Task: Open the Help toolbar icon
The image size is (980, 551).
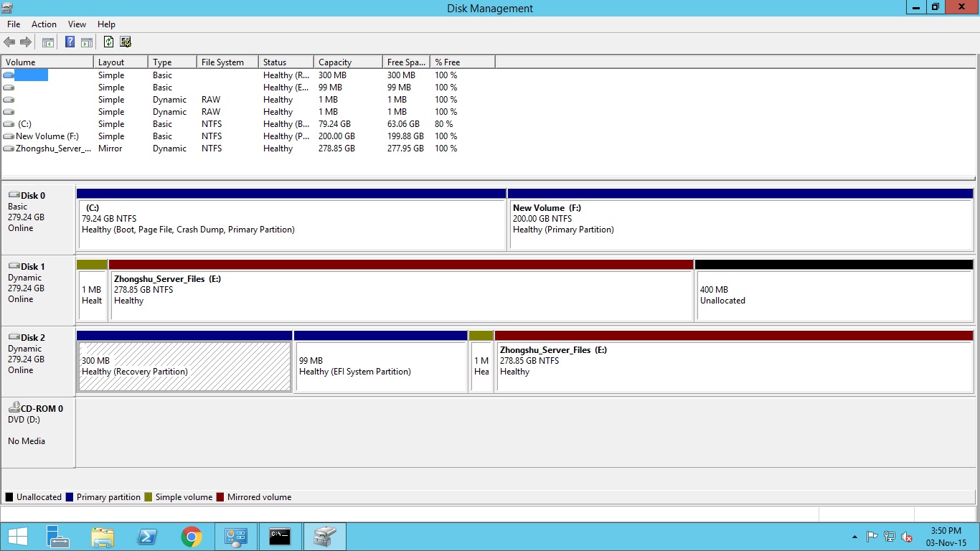Action: [x=70, y=42]
